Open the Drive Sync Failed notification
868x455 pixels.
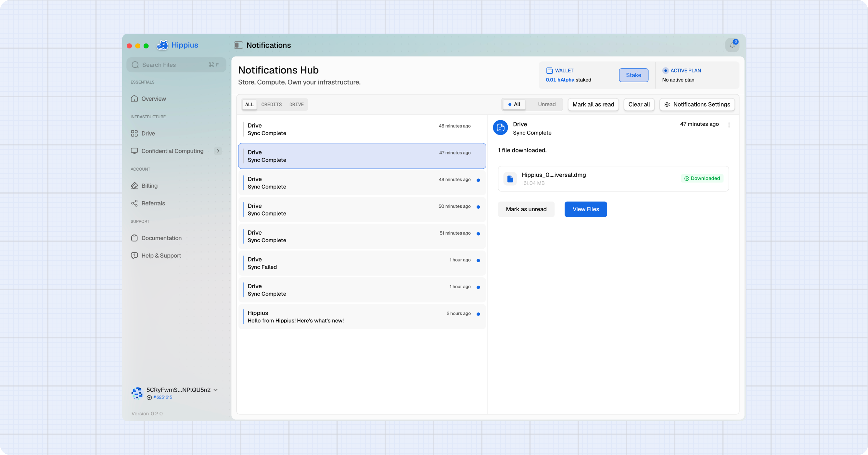click(362, 263)
